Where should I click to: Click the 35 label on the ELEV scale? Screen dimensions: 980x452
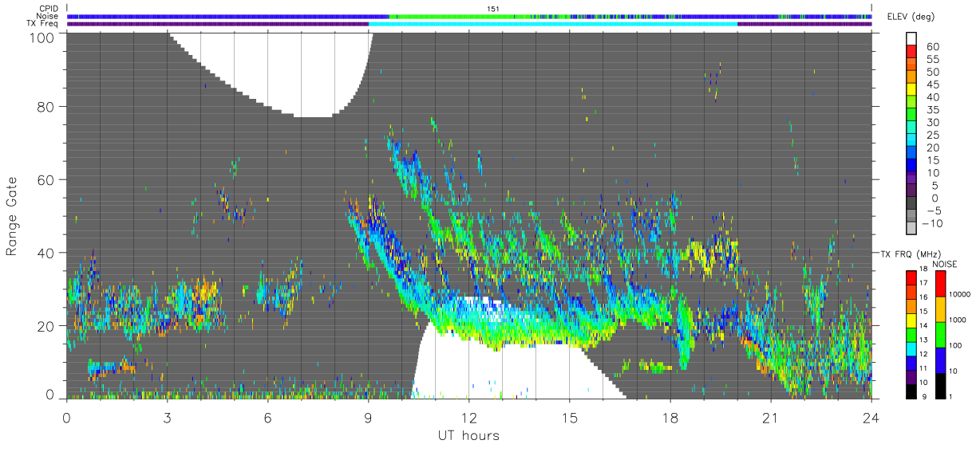pyautogui.click(x=932, y=110)
